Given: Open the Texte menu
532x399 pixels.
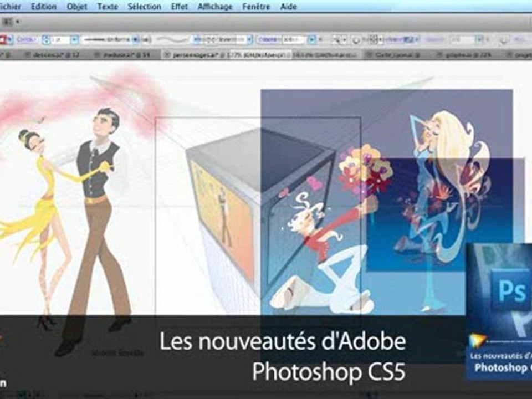Looking at the screenshot, I should point(108,7).
